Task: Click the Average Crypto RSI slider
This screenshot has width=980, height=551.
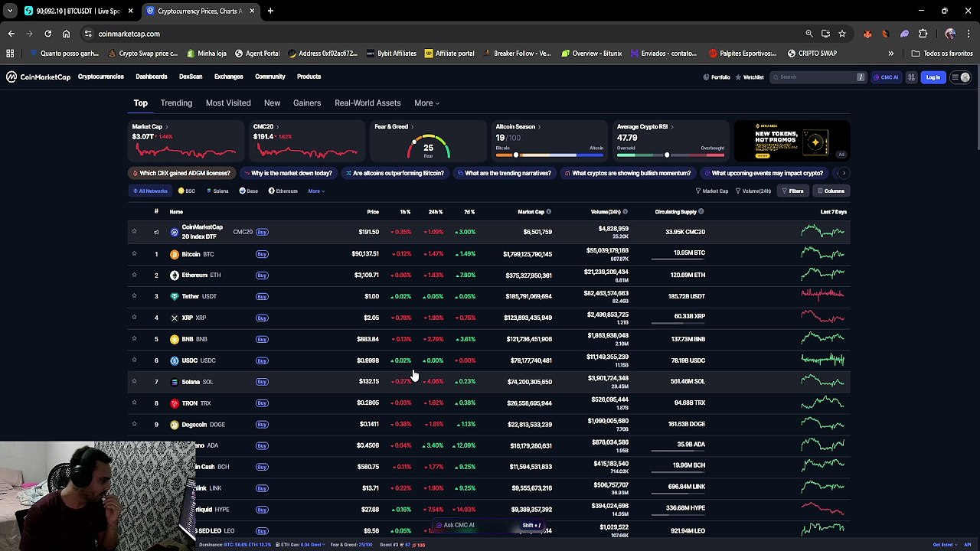Action: click(670, 155)
